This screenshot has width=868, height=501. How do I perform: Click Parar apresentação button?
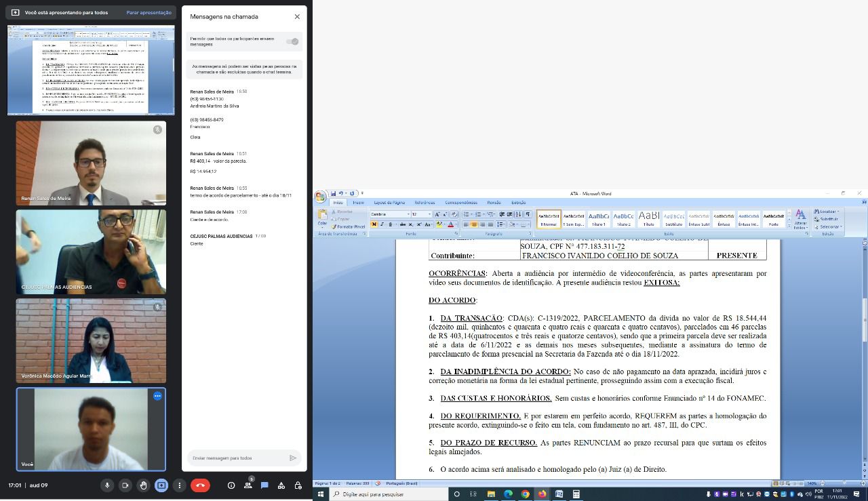[x=149, y=13]
